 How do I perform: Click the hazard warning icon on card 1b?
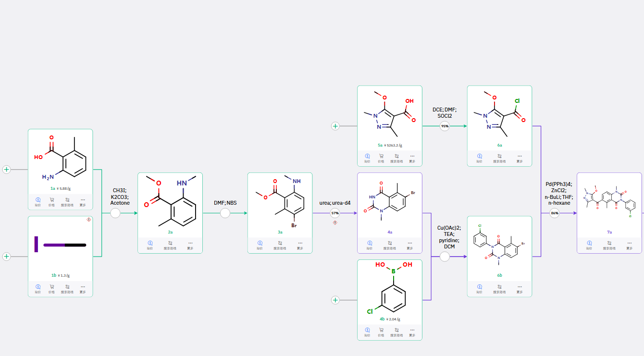89,220
